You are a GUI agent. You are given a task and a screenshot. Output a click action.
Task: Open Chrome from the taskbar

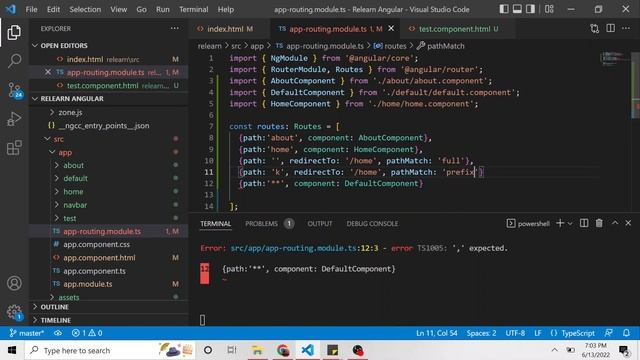click(x=283, y=350)
